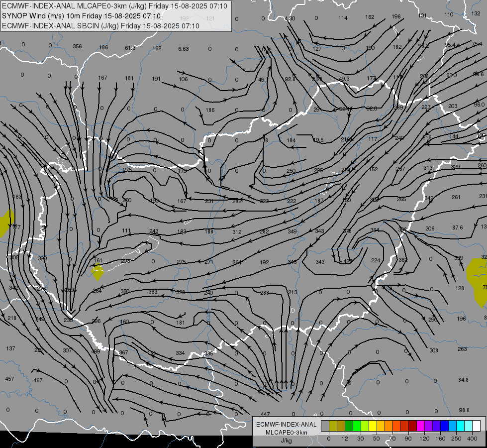The width and height of the screenshot is (487, 448).
Task: Click the legend scale value '120'
Action: pyautogui.click(x=424, y=439)
